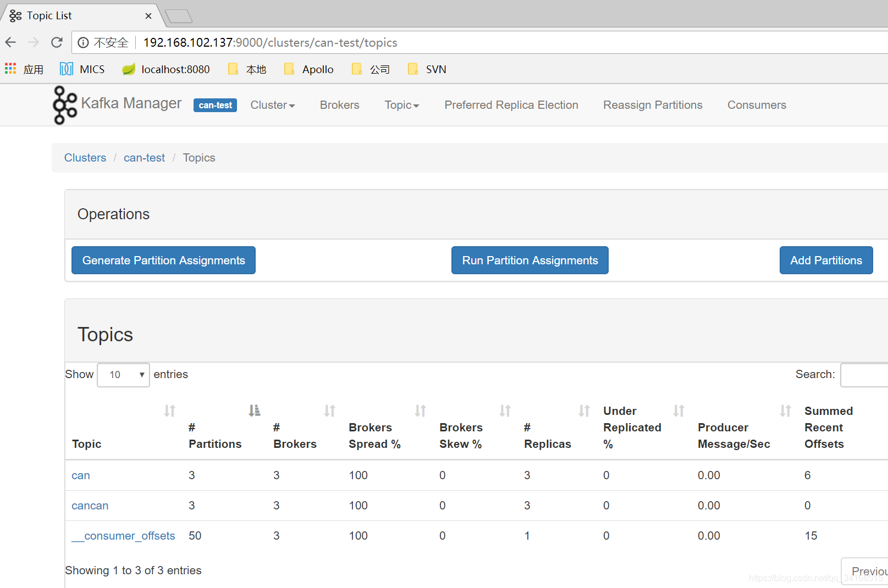Viewport: 888px width, 588px height.
Task: Click Generate Partition Assignments button
Action: pos(163,260)
